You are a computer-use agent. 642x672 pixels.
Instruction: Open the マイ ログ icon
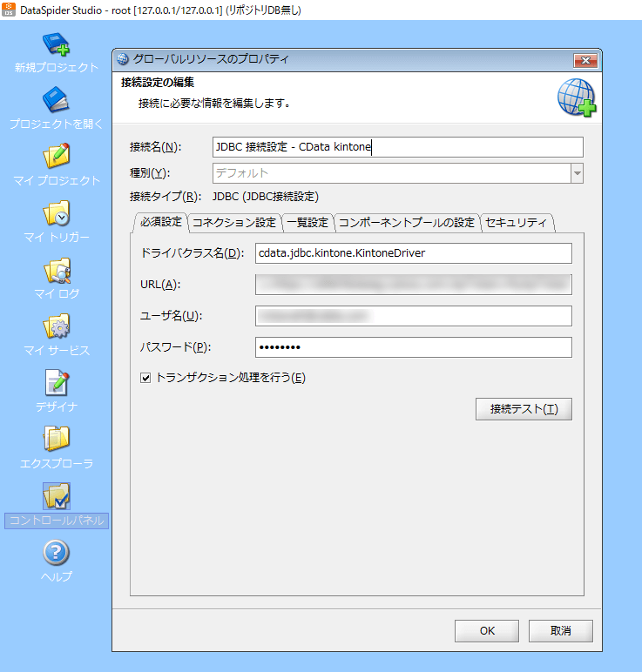pyautogui.click(x=56, y=270)
